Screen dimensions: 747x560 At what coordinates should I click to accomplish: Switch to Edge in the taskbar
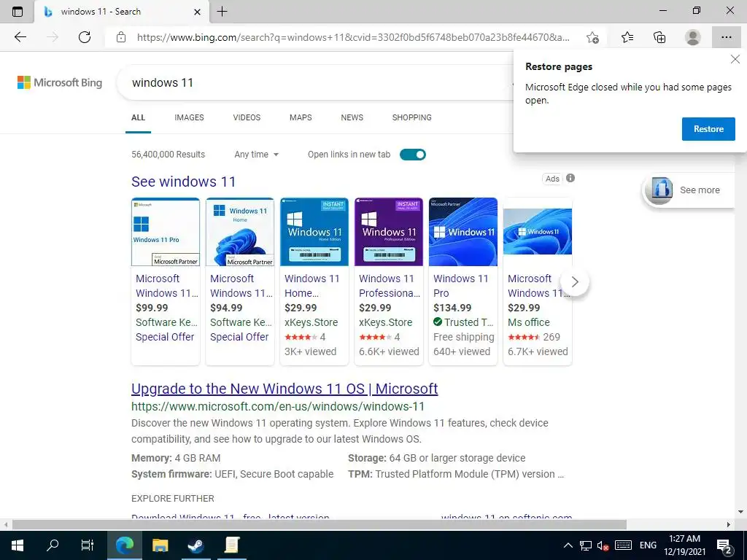coord(124,545)
